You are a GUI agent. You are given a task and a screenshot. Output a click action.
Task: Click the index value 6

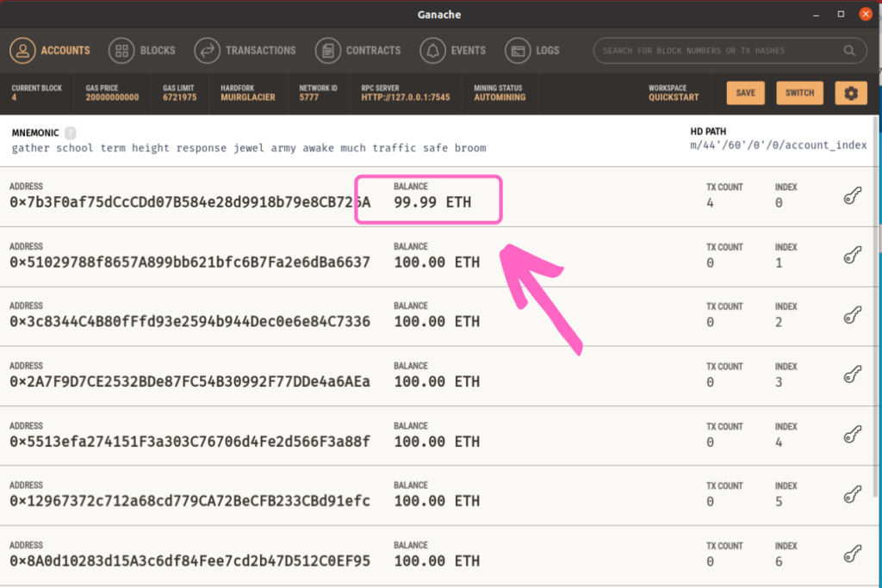tap(779, 561)
